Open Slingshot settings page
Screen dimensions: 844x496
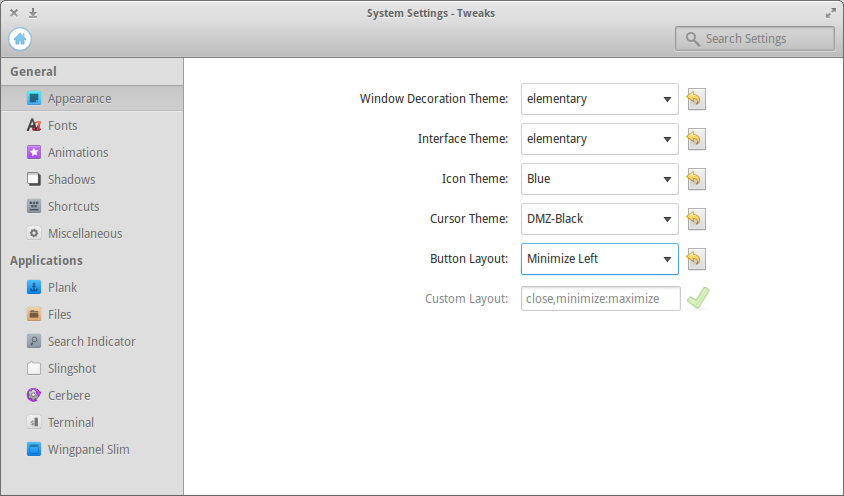pyautogui.click(x=92, y=368)
